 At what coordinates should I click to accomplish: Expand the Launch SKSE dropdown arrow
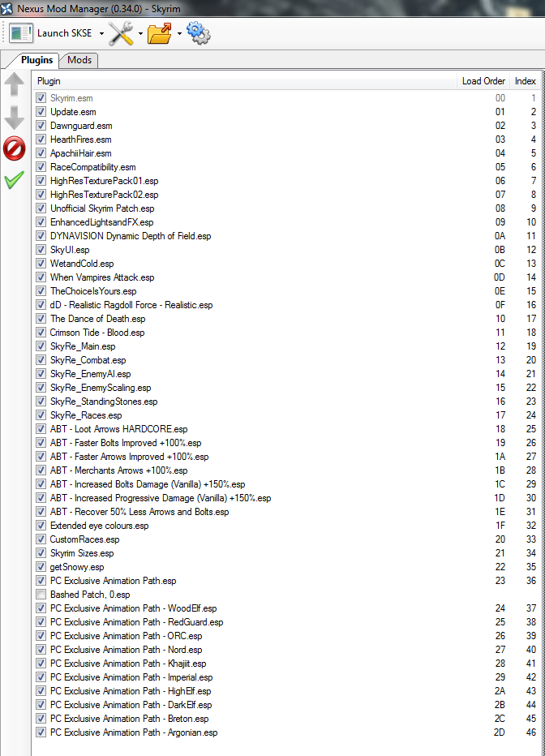coord(101,34)
